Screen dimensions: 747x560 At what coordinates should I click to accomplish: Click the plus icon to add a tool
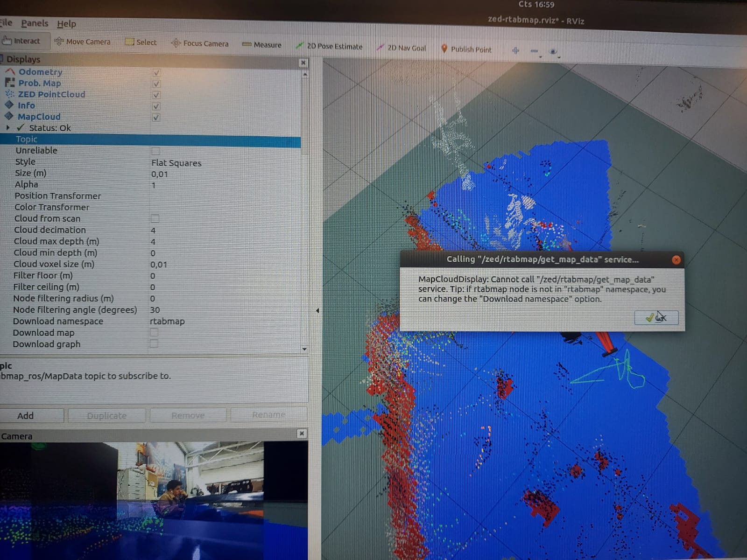pyautogui.click(x=515, y=50)
